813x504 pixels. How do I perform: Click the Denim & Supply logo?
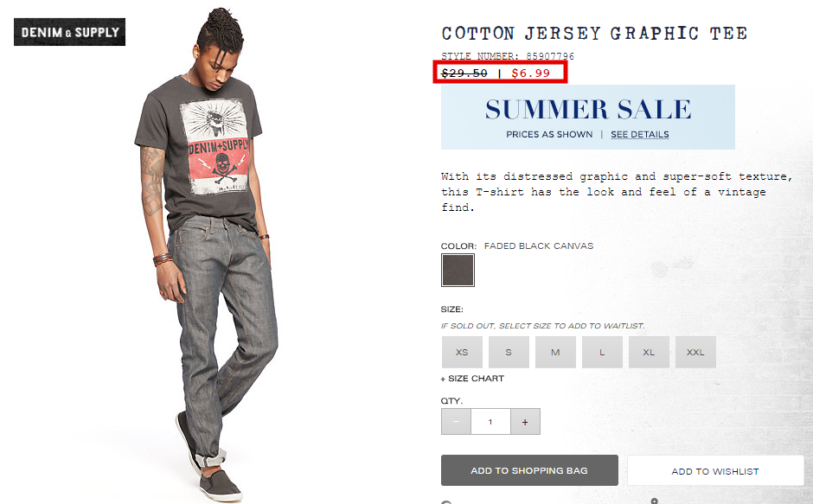[69, 32]
